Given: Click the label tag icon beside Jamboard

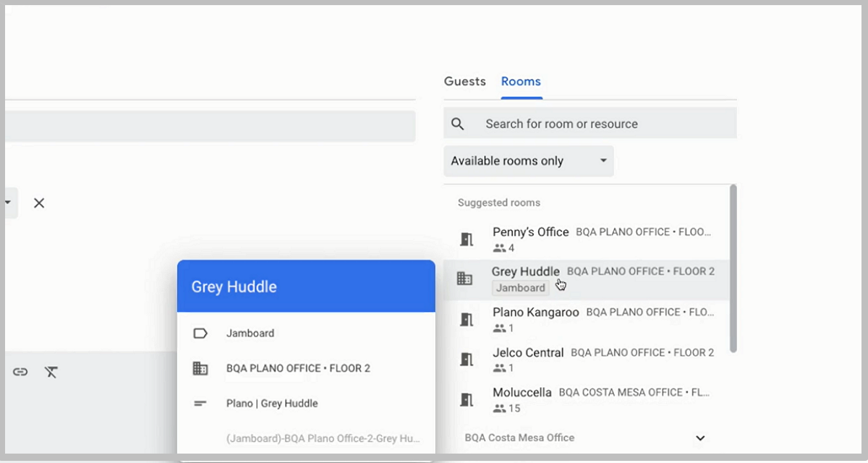Looking at the screenshot, I should click(x=200, y=334).
